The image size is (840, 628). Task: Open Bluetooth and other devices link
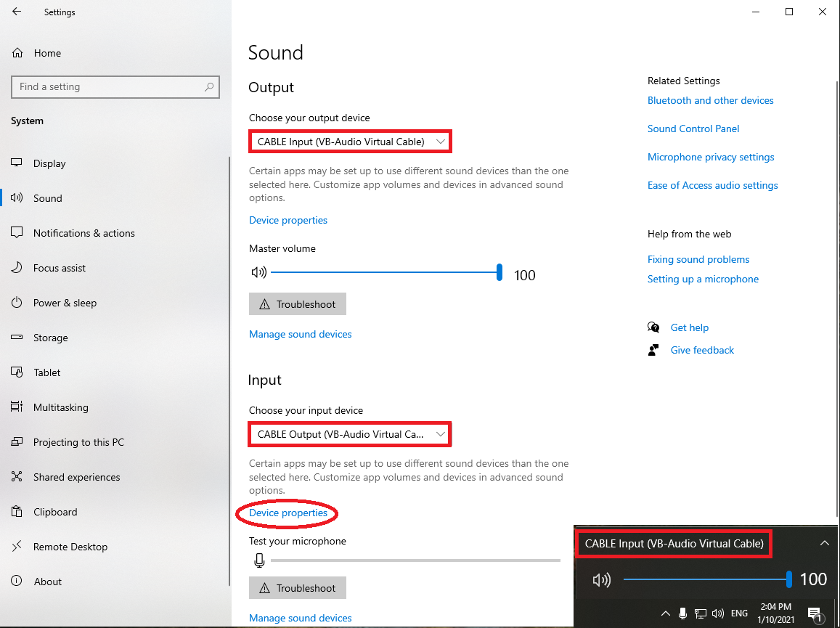click(710, 100)
